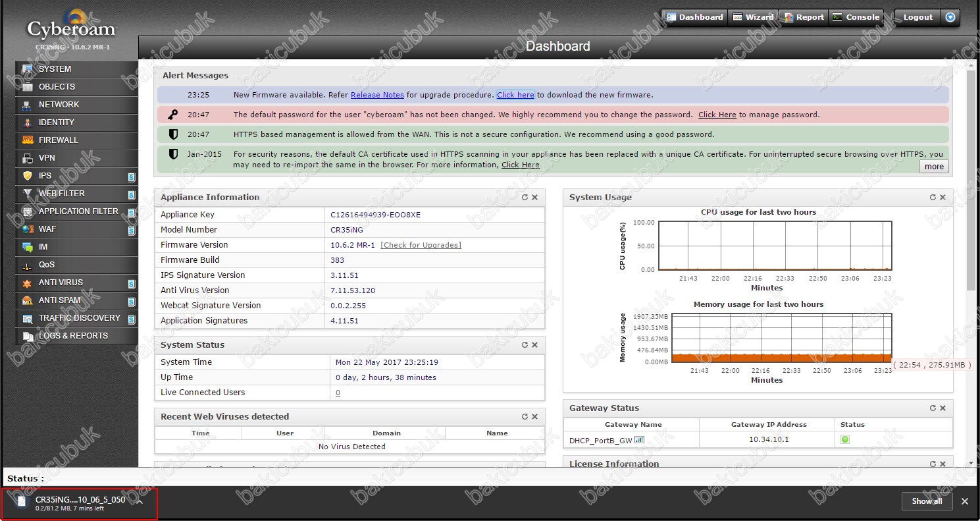Click the LOGS & REPORTS icon
Image resolution: width=980 pixels, height=521 pixels.
click(x=27, y=336)
